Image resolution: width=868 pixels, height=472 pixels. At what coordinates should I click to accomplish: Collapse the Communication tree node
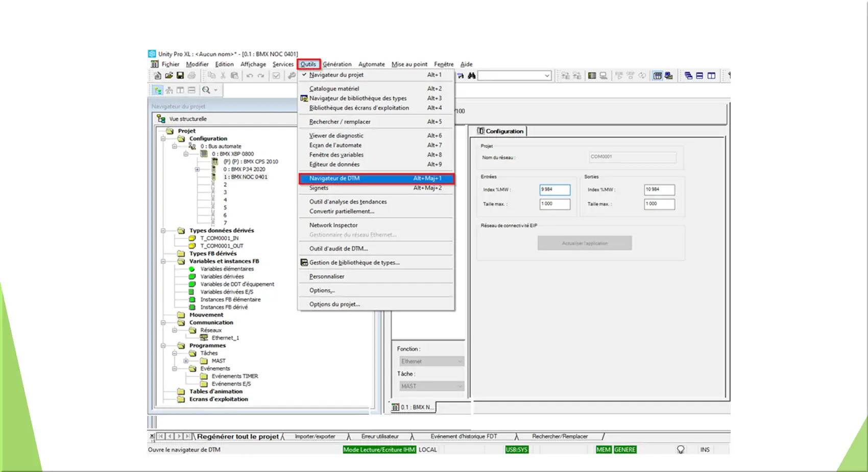pyautogui.click(x=163, y=322)
